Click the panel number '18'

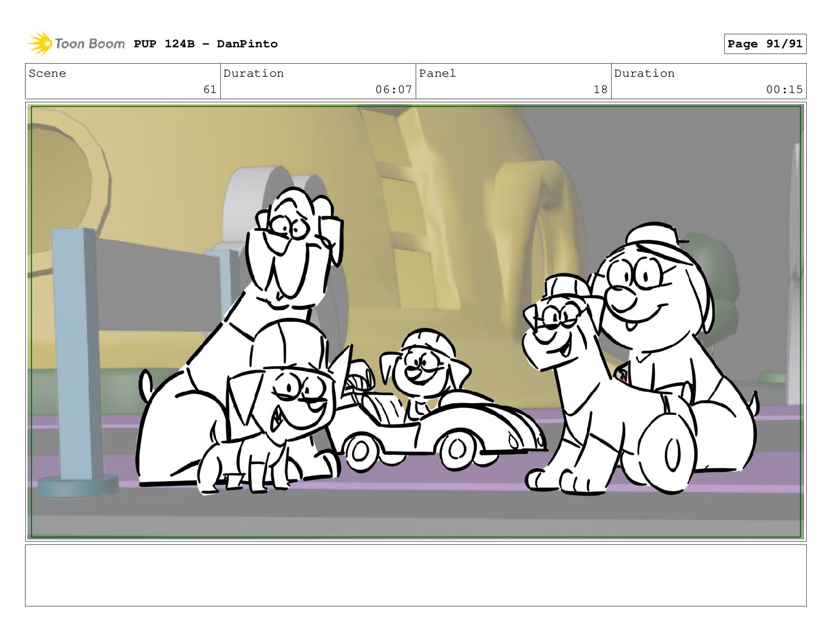pyautogui.click(x=600, y=89)
